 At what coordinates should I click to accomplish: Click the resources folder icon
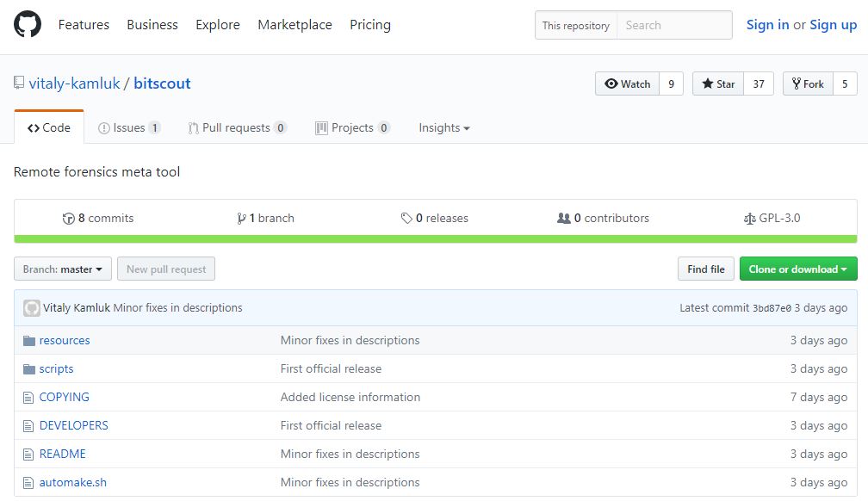click(28, 341)
